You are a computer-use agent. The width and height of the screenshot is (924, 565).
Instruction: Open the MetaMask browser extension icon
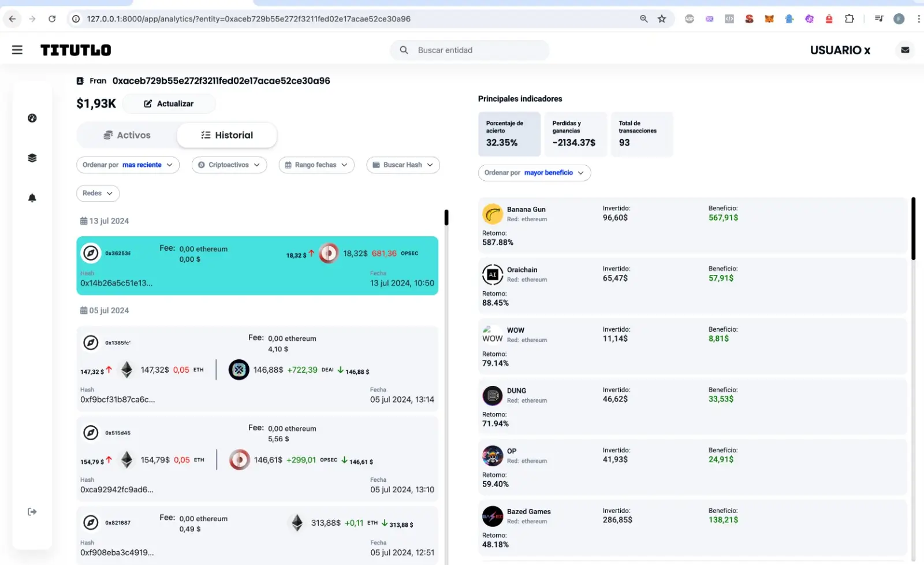point(769,18)
